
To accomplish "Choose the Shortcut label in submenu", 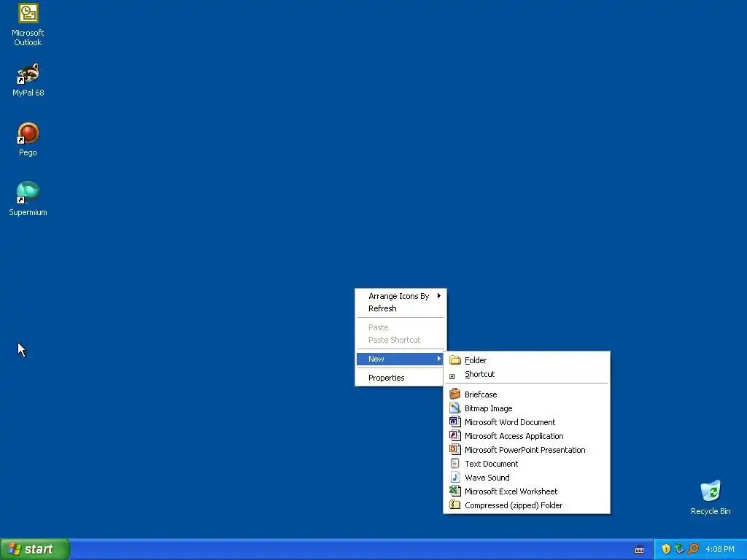I will click(x=480, y=374).
